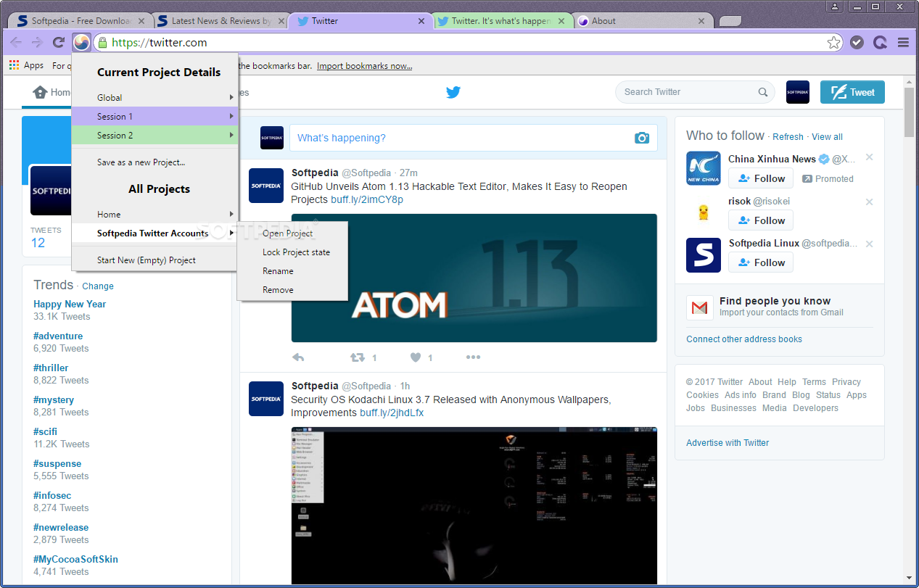The width and height of the screenshot is (919, 588).
Task: Reload the page with refresh icon
Action: tap(59, 43)
